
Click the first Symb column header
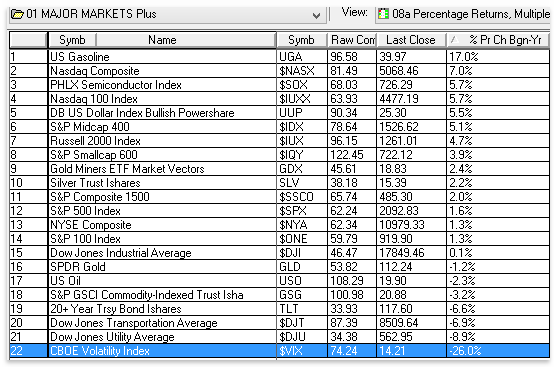click(x=72, y=40)
